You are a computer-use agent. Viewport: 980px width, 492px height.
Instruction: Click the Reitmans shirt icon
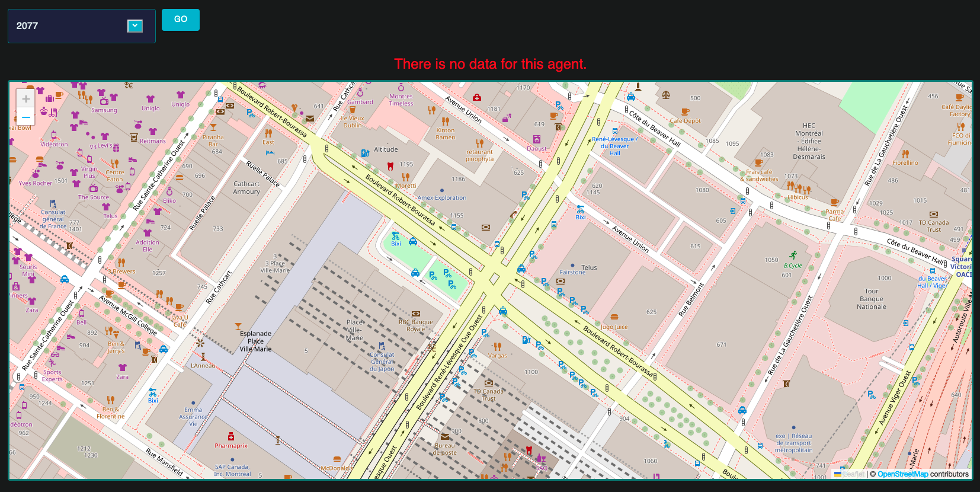(x=153, y=132)
